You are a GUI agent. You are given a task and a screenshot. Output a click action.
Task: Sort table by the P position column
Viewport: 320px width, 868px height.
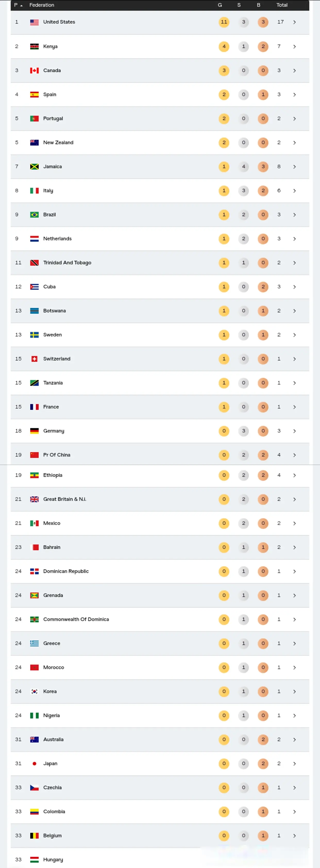tap(18, 5)
